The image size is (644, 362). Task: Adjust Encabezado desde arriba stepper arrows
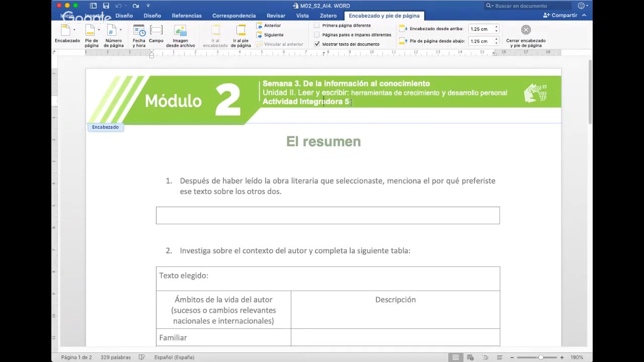pos(496,29)
